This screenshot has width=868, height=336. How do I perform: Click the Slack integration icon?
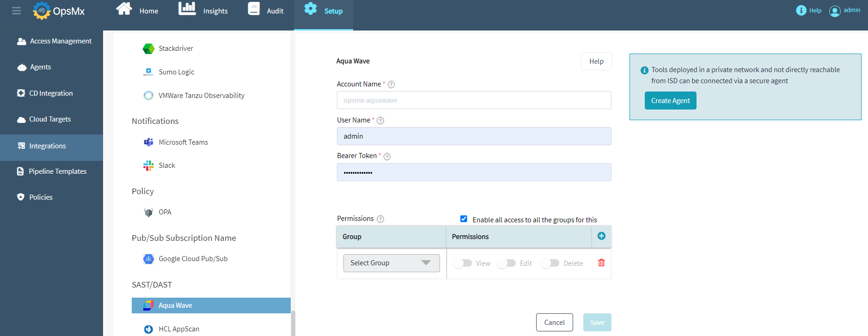coord(148,165)
